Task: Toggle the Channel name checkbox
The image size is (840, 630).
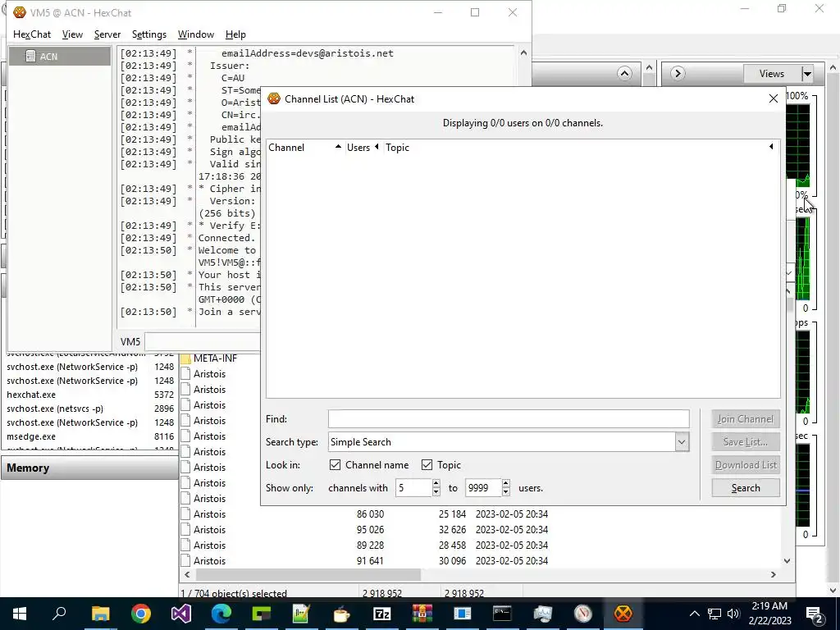Action: click(x=335, y=465)
